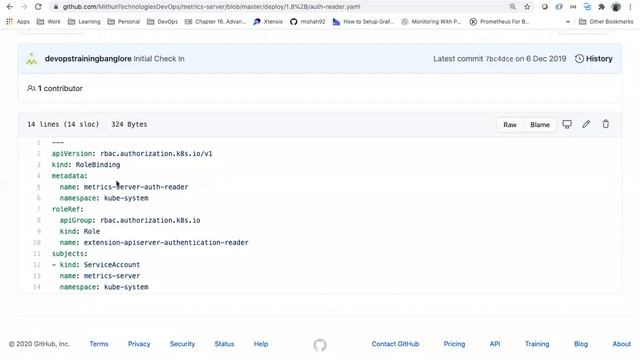Open the Work bookmarks folder
The height and width of the screenshot is (360, 640).
(x=49, y=22)
